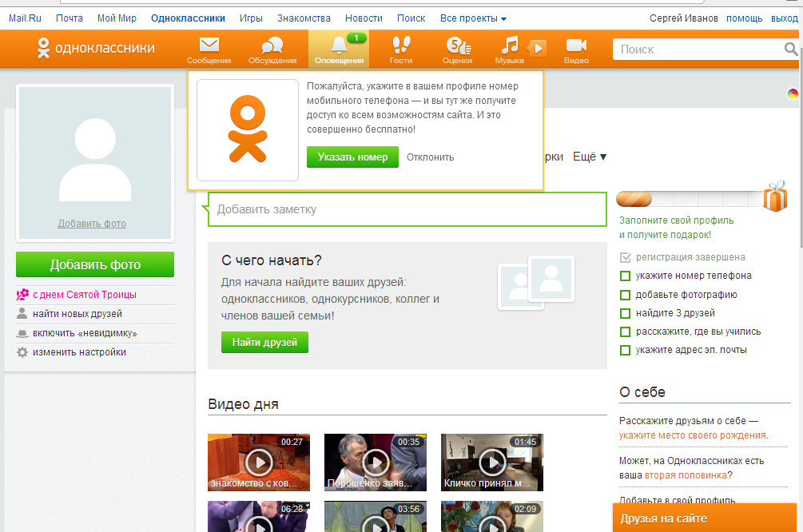
Task: Click the search magnifier icon
Action: (x=791, y=49)
